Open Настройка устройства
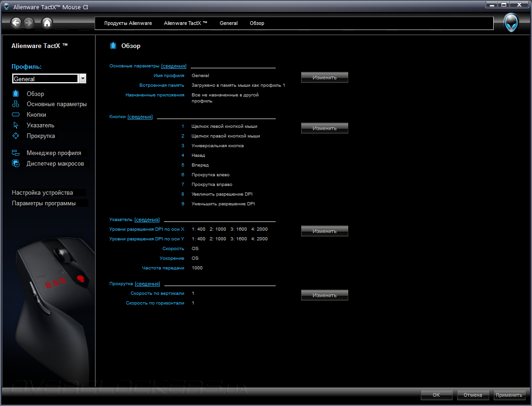 pos(42,192)
